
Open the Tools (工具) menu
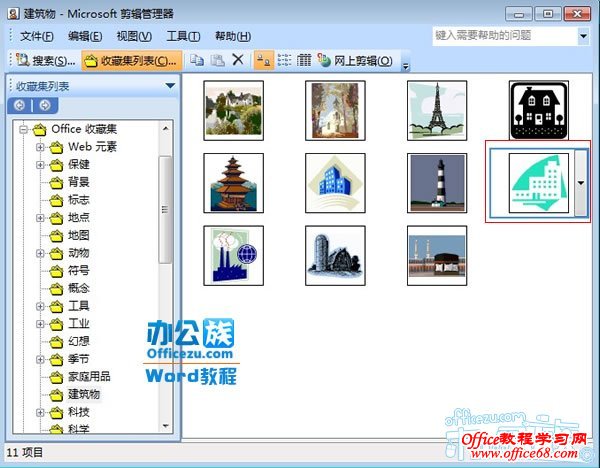click(x=183, y=36)
